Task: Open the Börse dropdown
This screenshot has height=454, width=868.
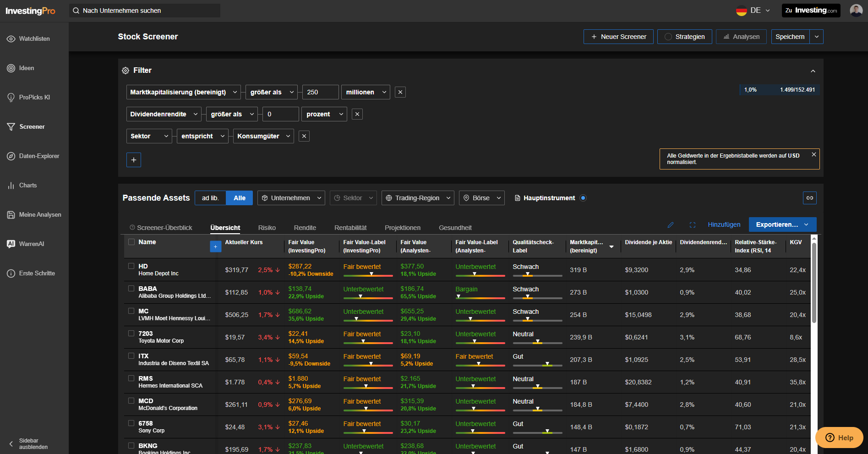Action: (x=482, y=198)
